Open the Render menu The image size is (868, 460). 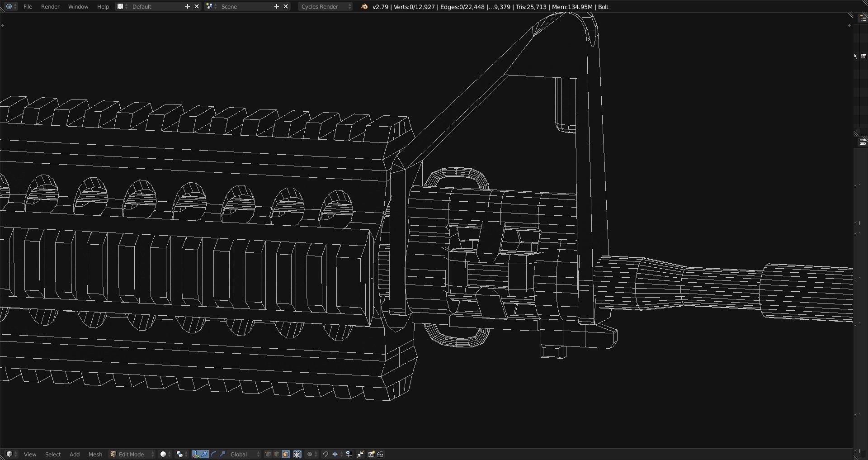pos(50,6)
